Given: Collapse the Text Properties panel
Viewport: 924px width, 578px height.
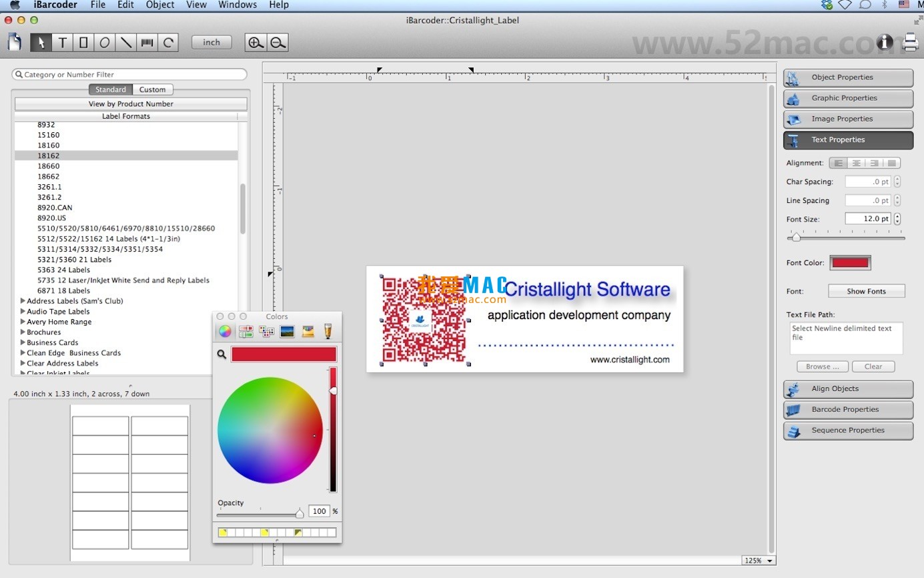Looking at the screenshot, I should [x=848, y=140].
